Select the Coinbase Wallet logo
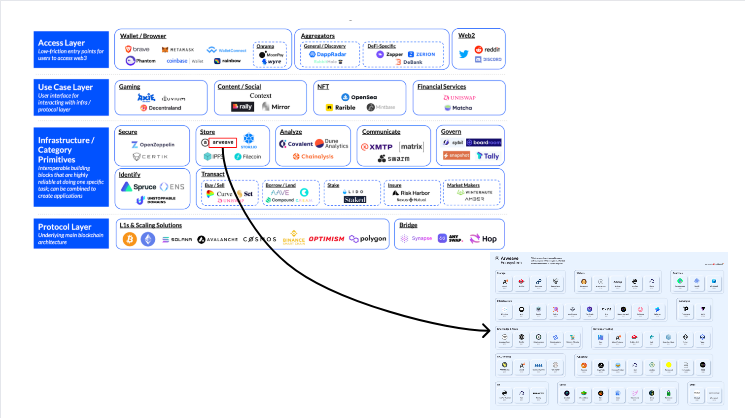 185,61
